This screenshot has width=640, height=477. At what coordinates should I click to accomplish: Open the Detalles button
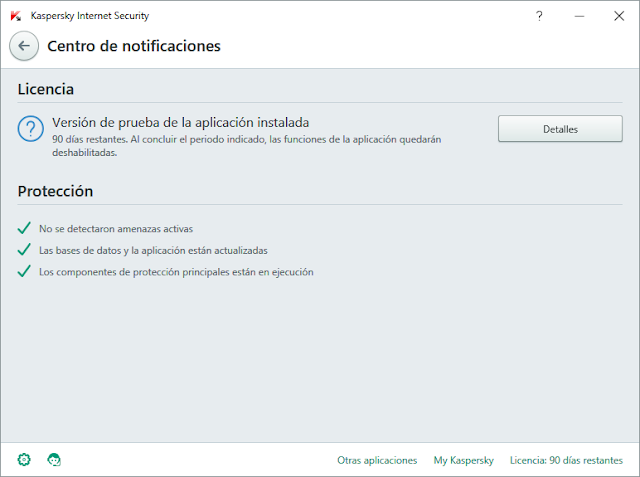point(560,129)
